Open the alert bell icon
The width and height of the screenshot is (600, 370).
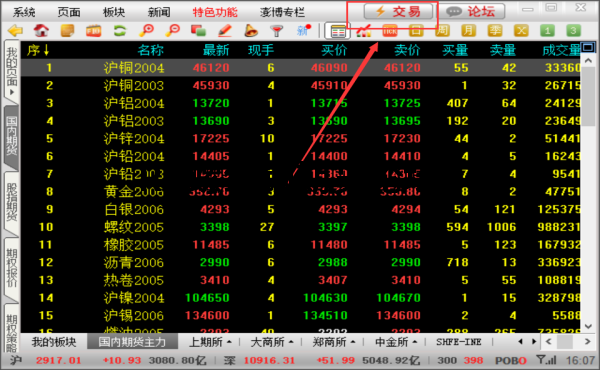pos(251,30)
